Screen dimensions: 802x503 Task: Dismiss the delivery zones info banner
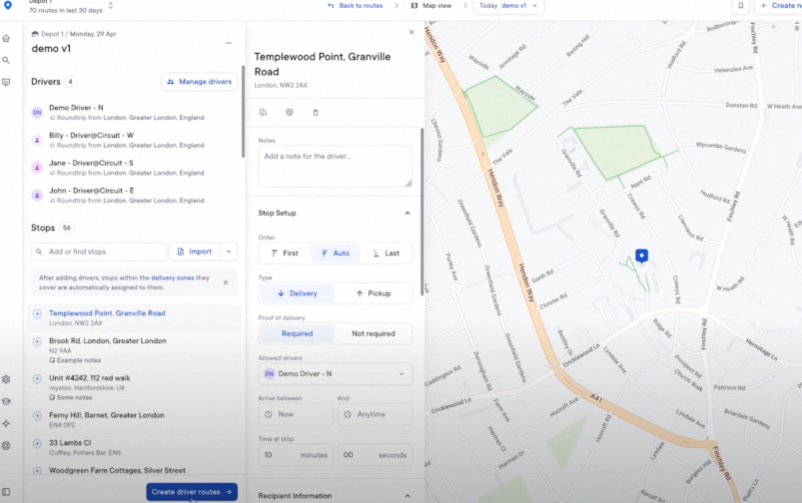226,282
